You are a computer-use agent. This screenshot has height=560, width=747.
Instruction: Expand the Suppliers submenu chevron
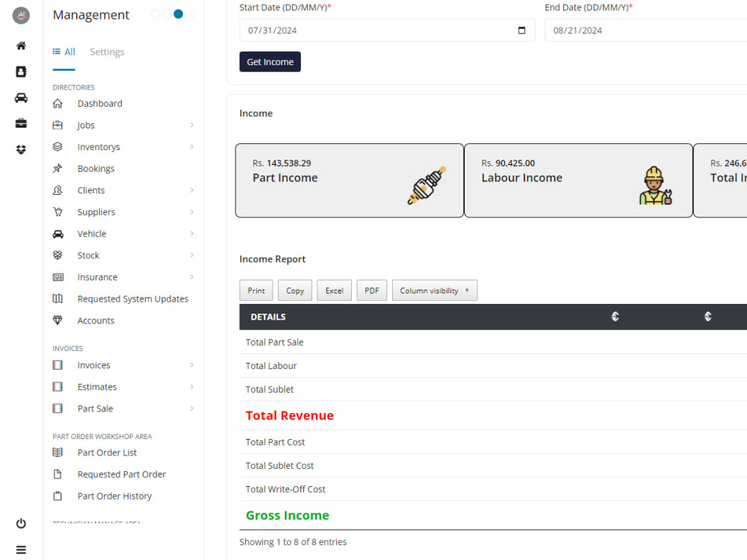click(x=192, y=212)
